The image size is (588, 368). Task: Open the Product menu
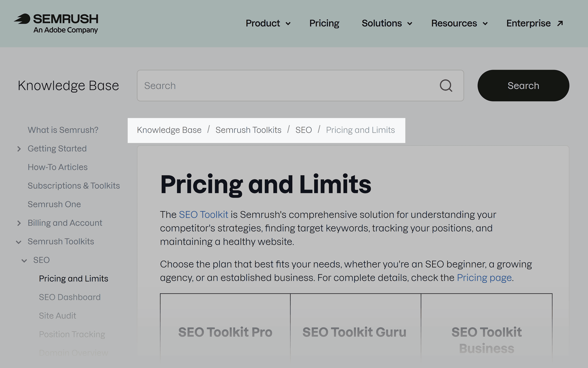[x=263, y=23]
